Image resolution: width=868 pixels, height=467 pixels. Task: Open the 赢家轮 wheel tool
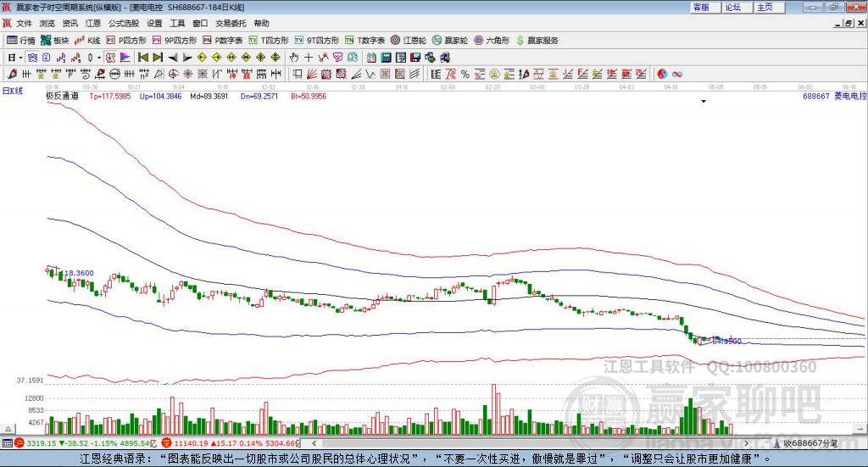tap(450, 41)
